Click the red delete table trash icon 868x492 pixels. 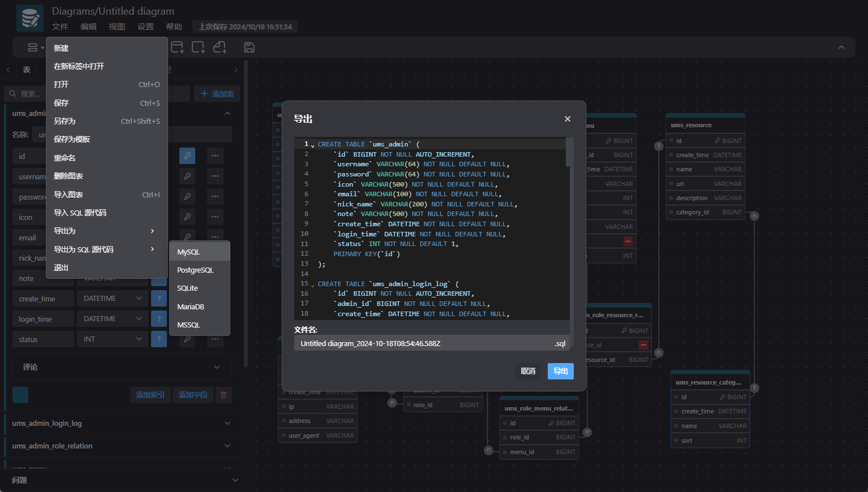224,395
